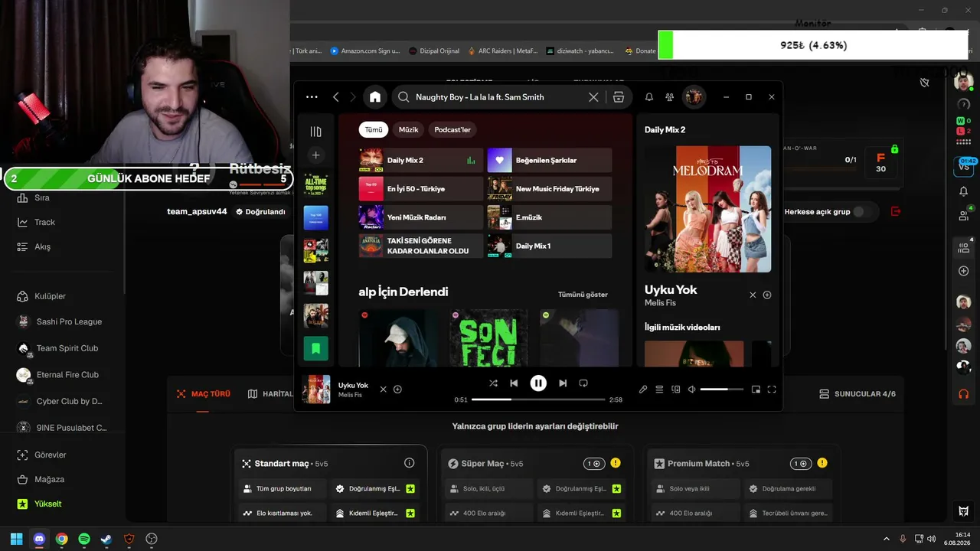980x551 pixels.
Task: Go to Spotify Home
Action: 375,97
